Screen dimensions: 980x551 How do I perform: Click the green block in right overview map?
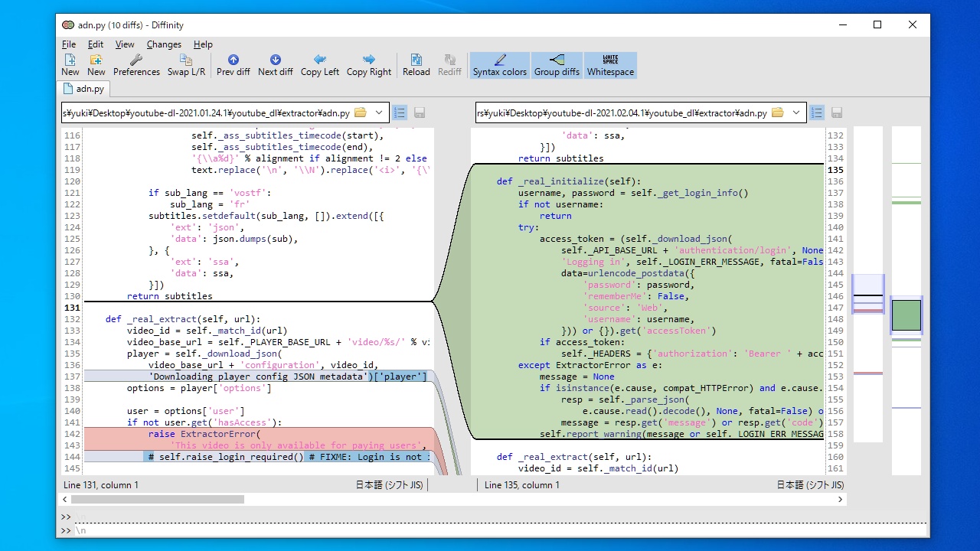pyautogui.click(x=906, y=315)
